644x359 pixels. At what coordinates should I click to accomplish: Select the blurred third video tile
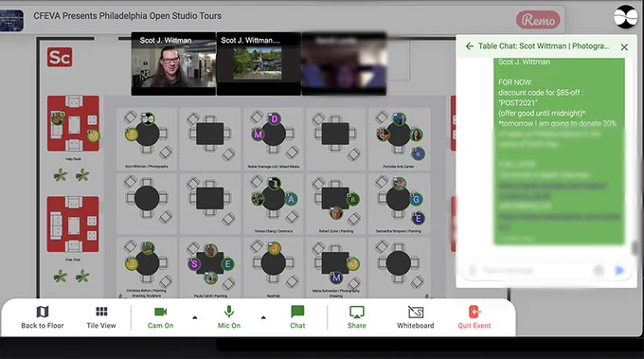pyautogui.click(x=344, y=63)
